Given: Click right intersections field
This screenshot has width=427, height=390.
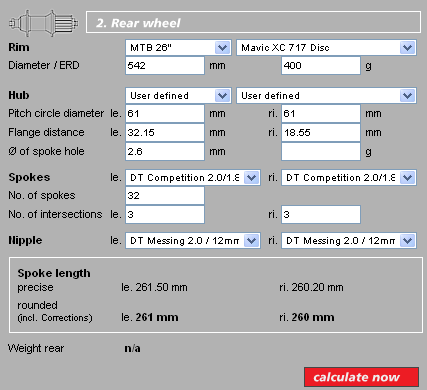Looking at the screenshot, I should pyautogui.click(x=321, y=214).
